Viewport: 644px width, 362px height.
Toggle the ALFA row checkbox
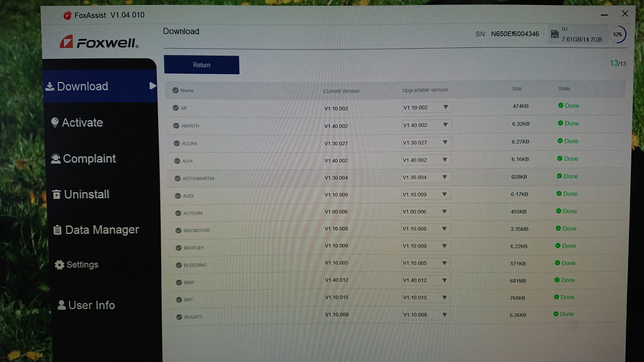[177, 161]
